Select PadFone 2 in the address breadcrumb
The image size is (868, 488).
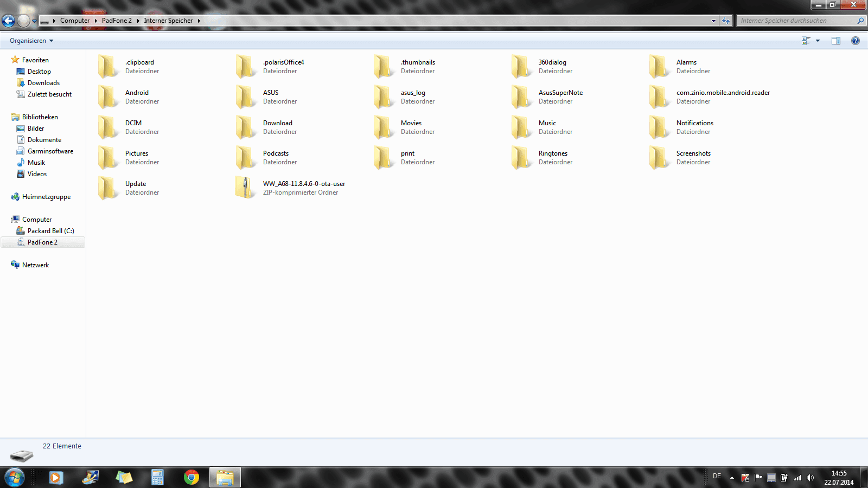point(117,21)
